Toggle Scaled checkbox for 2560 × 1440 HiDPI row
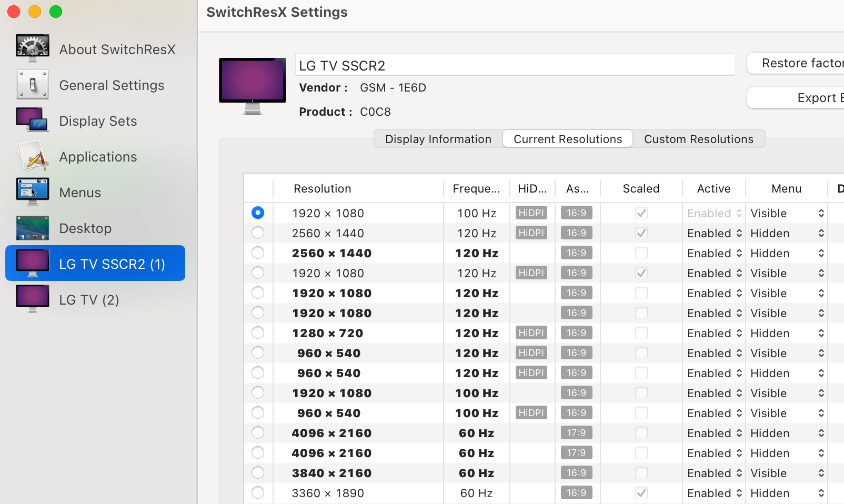Screen dimensions: 844x504 coord(641,233)
